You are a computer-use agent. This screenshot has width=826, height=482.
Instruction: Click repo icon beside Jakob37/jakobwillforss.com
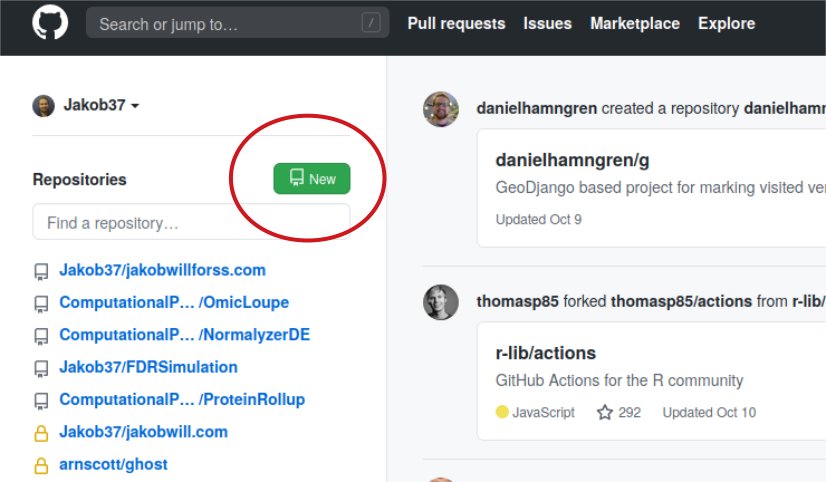(x=41, y=271)
